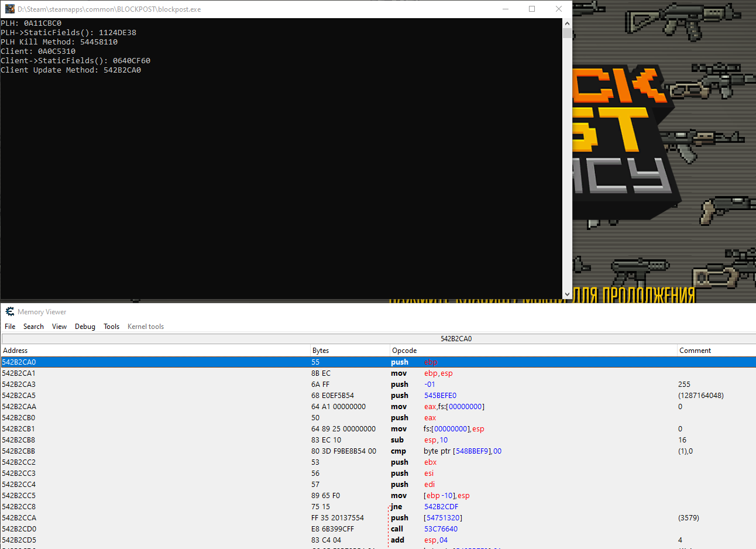Click the console scrollbar up arrow
The image size is (756, 549).
tap(567, 23)
